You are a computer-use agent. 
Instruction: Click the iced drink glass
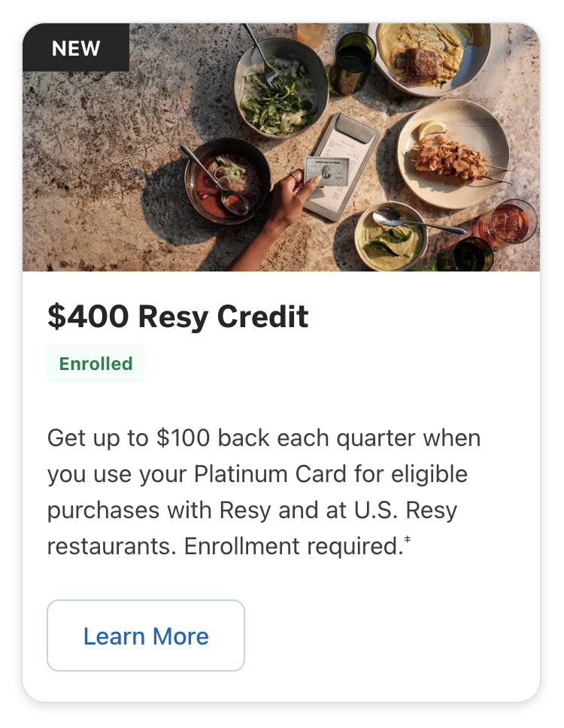coord(506,222)
